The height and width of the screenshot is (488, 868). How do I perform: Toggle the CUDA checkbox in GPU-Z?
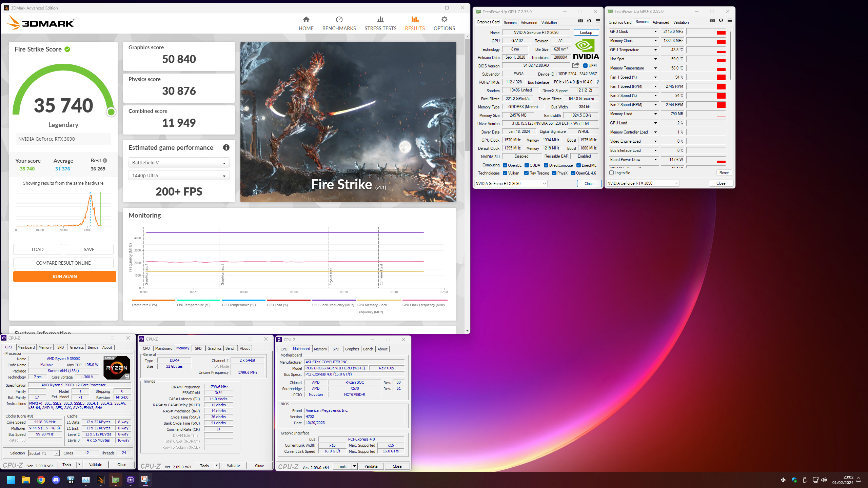tap(527, 165)
